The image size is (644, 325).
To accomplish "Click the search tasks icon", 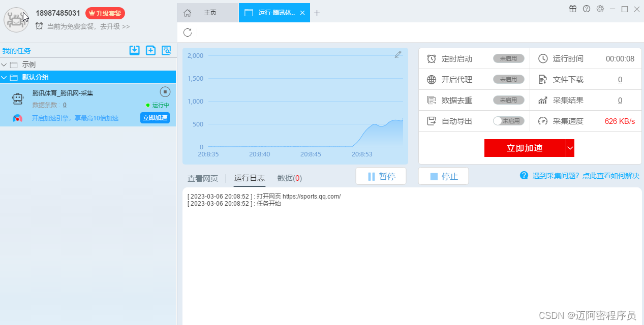I will (166, 50).
